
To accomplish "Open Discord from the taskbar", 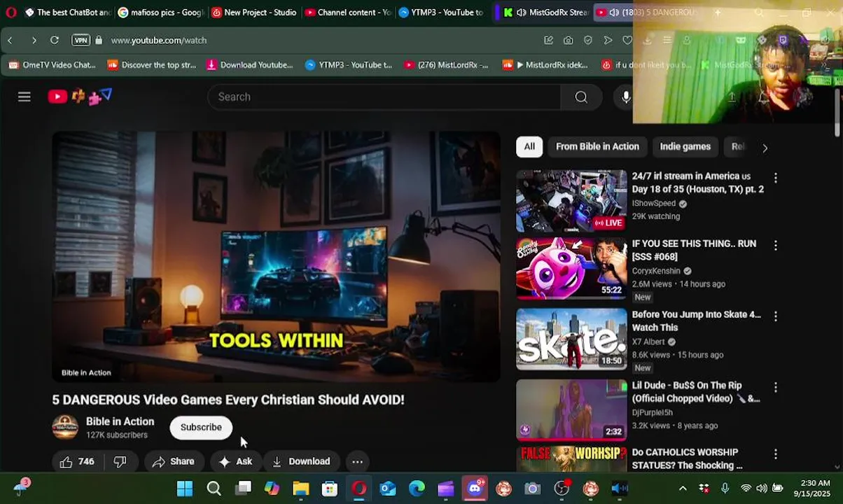I will pyautogui.click(x=475, y=489).
